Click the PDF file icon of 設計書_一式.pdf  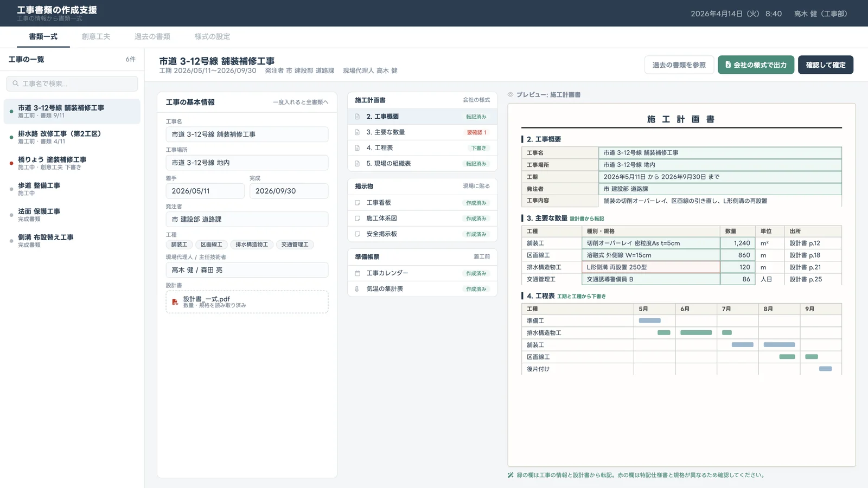175,302
